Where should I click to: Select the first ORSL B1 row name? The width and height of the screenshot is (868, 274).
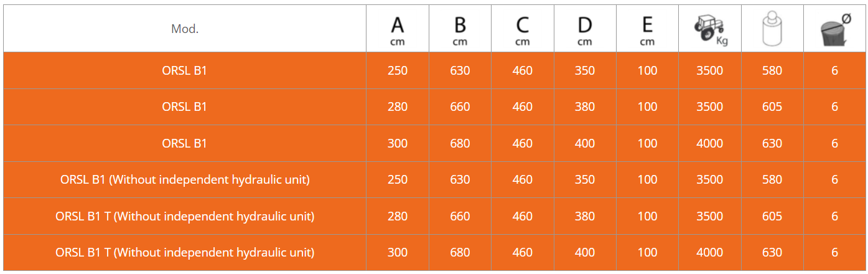click(185, 70)
